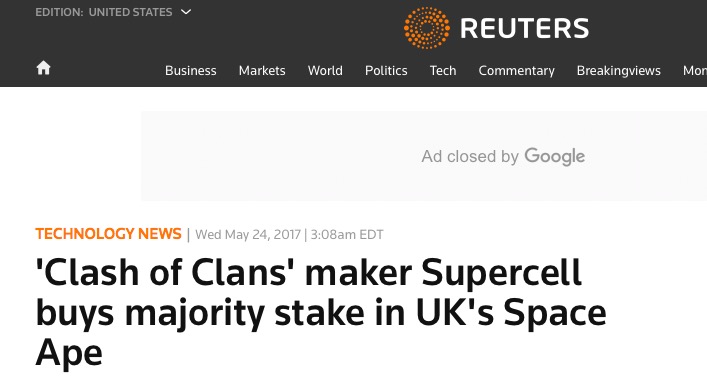Screen dimensions: 707x386
Task: Click the Ad closed by Google banner
Action: (x=424, y=156)
